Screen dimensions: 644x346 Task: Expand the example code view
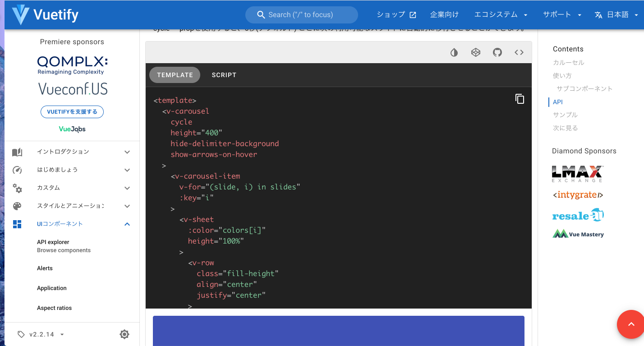point(519,52)
